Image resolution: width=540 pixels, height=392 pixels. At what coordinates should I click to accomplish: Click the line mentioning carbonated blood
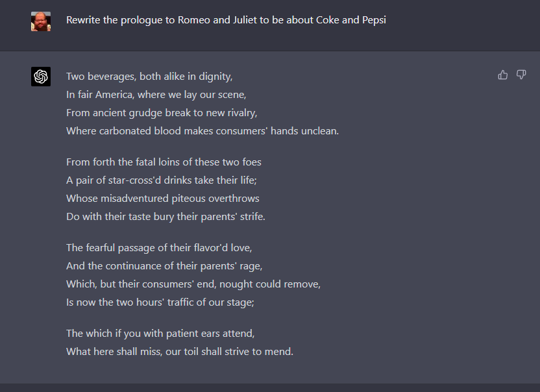pos(202,131)
